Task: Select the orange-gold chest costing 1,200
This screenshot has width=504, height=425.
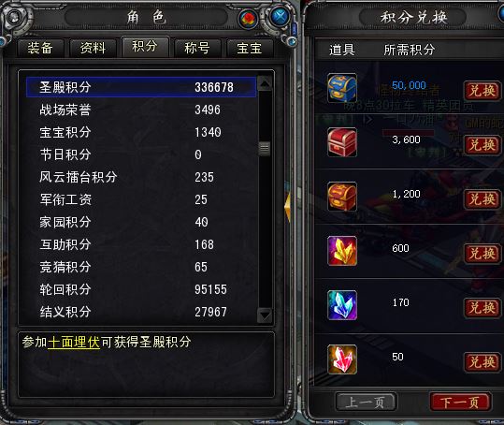Action: pos(342,197)
